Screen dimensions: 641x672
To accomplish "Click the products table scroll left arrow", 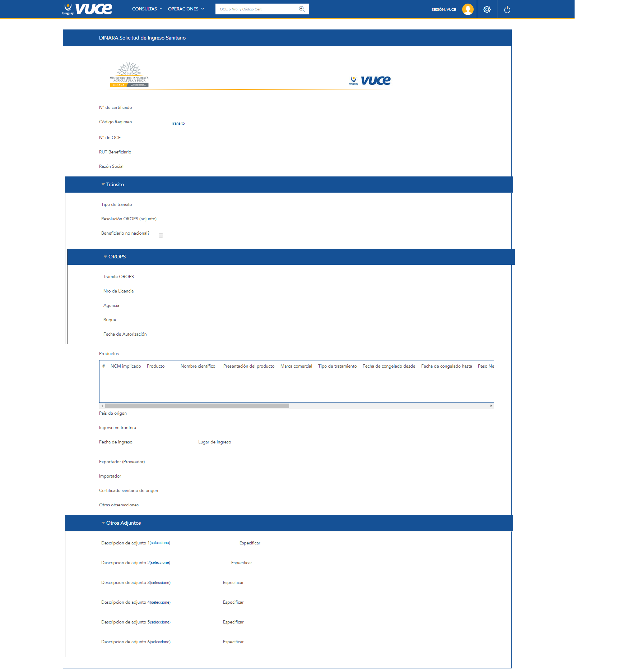I will click(102, 406).
